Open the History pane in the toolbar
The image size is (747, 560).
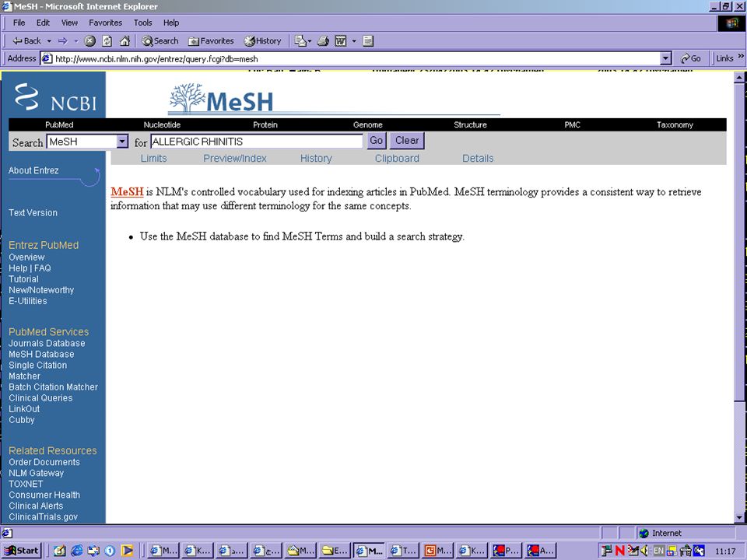[262, 41]
